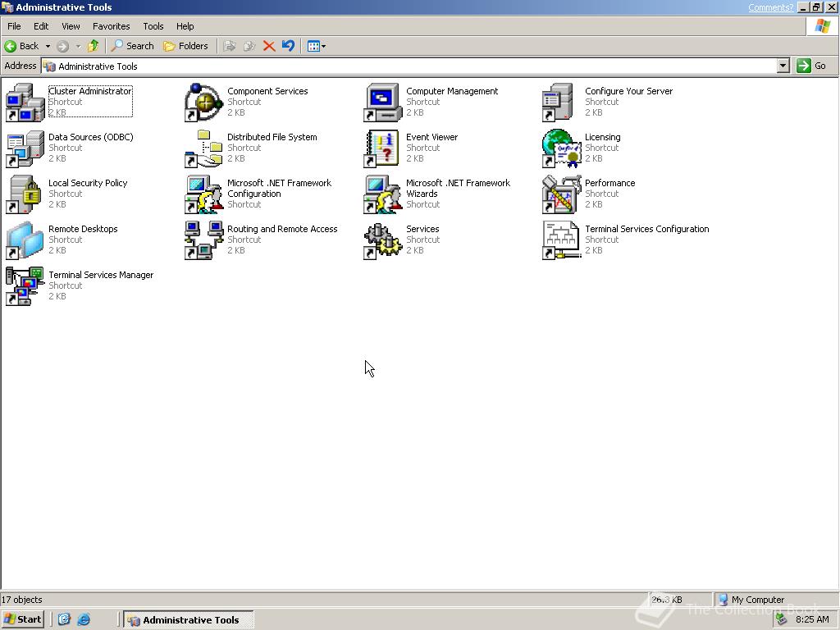Go up one folder level

pos(94,46)
